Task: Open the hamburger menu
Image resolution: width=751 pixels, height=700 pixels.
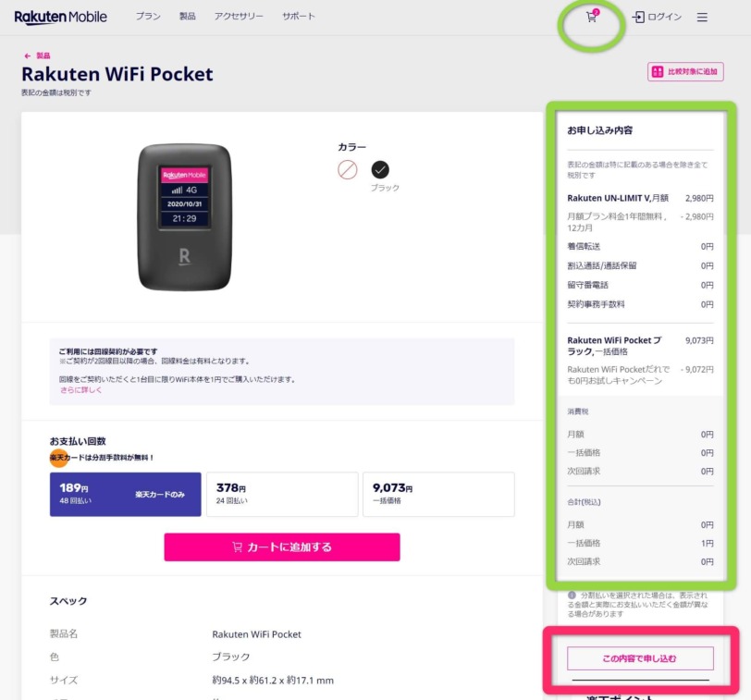Action: pyautogui.click(x=702, y=18)
